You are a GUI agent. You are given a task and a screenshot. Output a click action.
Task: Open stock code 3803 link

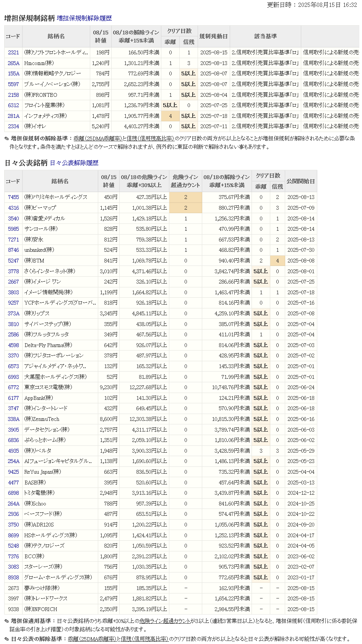(x=13, y=292)
